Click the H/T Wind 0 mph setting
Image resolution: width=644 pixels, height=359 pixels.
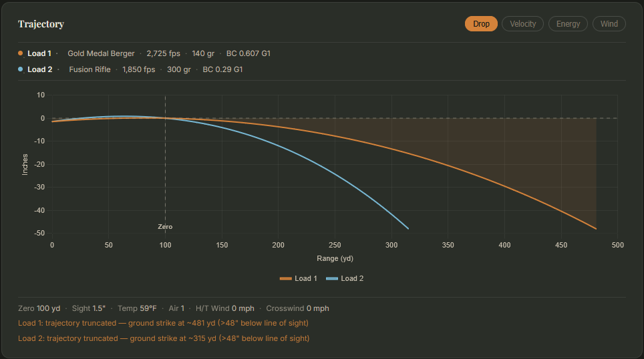[x=225, y=308]
